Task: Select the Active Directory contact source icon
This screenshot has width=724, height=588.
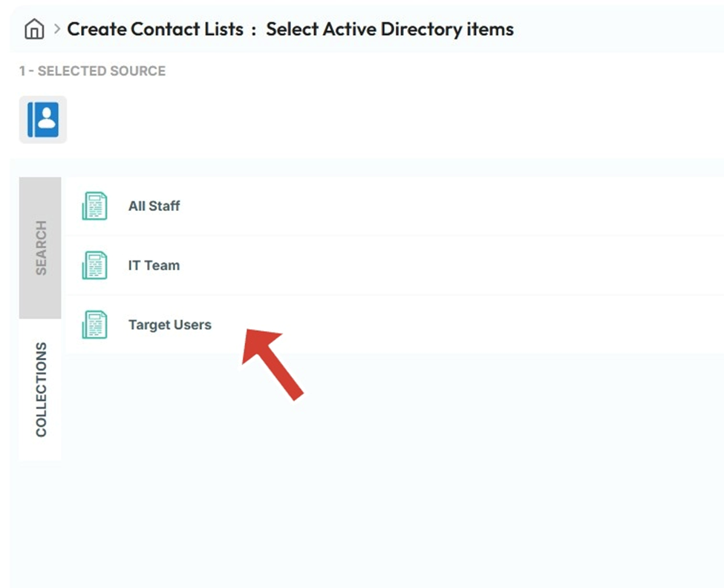Action: tap(43, 120)
